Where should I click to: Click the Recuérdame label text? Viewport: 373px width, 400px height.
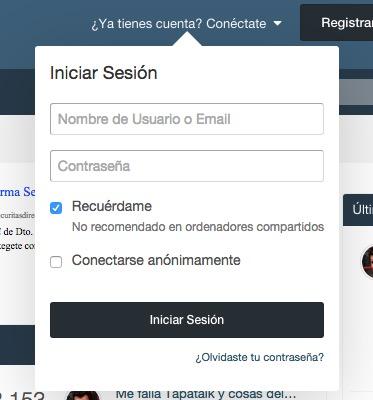click(x=112, y=206)
